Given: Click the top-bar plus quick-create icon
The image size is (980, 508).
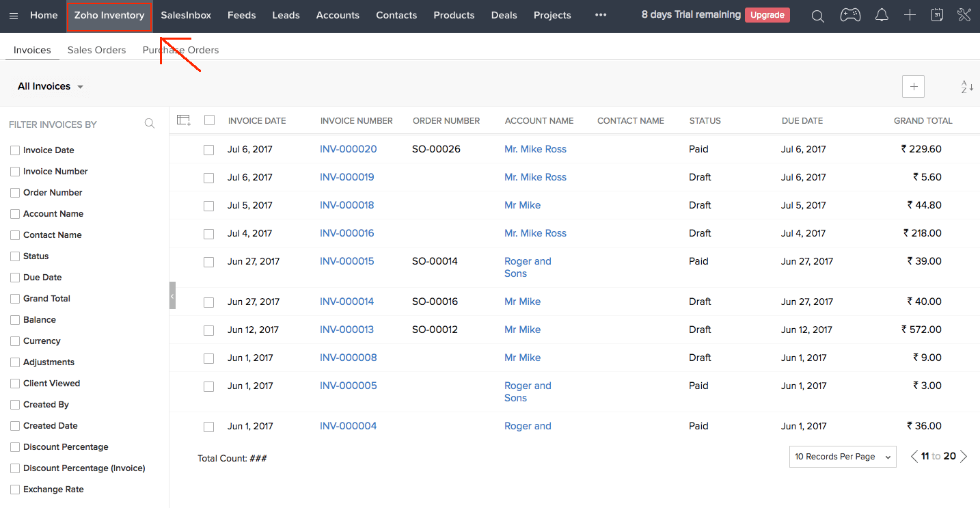Looking at the screenshot, I should tap(910, 15).
